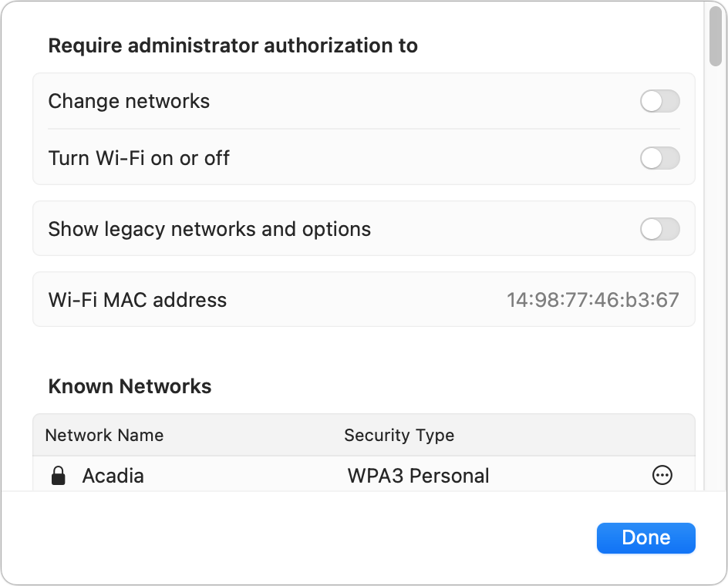Click the Acadia network name text

(x=113, y=476)
